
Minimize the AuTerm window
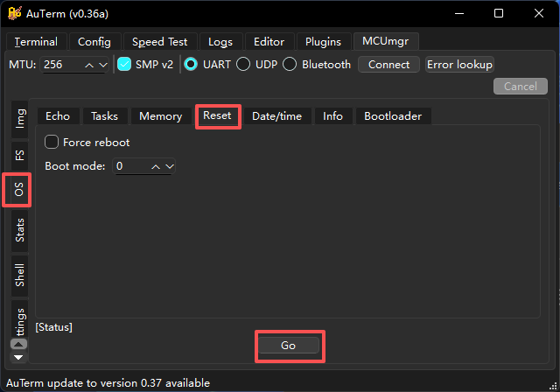[459, 14]
